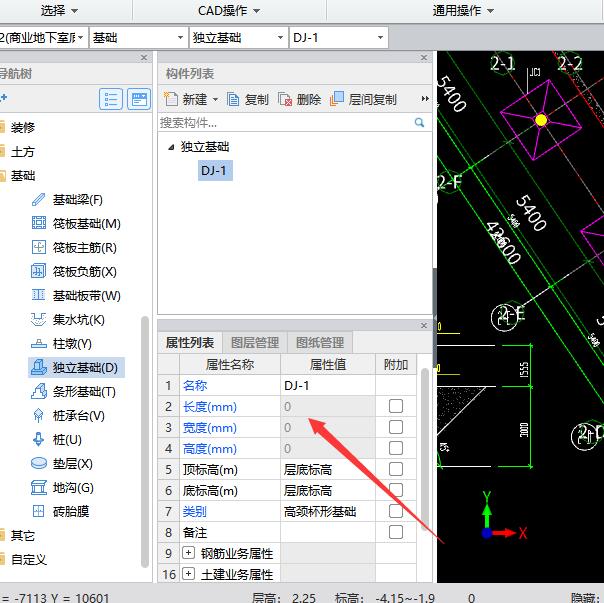Viewport: 604px width, 603px height.
Task: Show more toolbar items via double-arrow overflow
Action: click(x=425, y=99)
